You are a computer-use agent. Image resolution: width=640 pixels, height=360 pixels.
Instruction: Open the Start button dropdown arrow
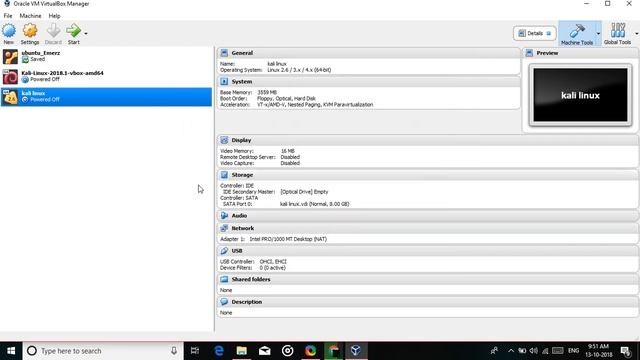(86, 33)
